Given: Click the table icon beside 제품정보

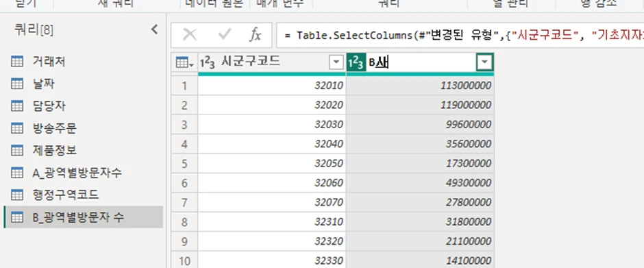Looking at the screenshot, I should coord(17,151).
